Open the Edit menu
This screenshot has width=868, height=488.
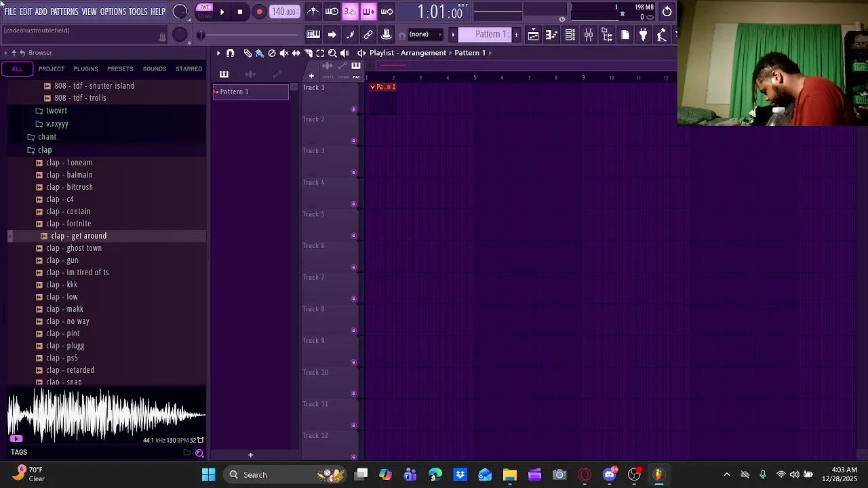click(x=26, y=12)
